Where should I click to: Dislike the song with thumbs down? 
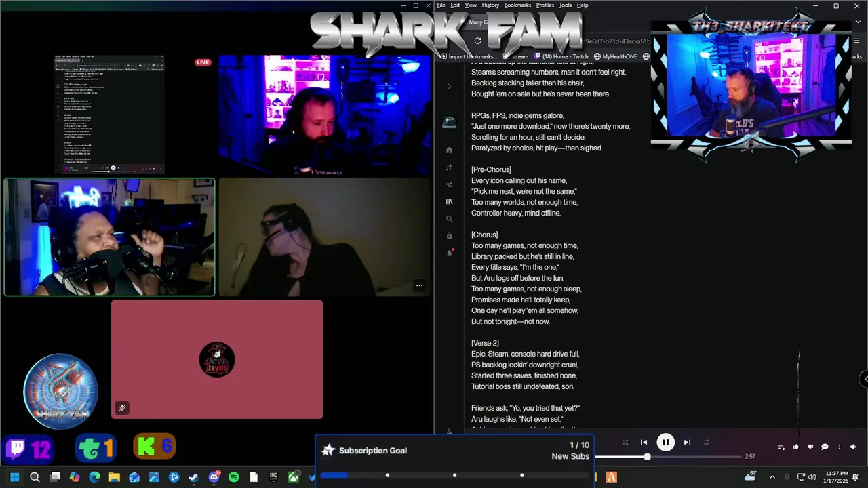[810, 447]
